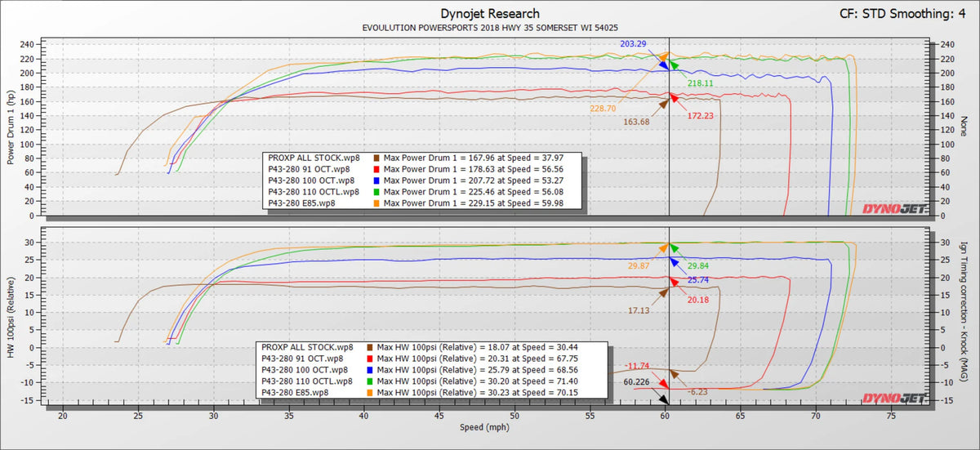The image size is (980, 450).
Task: Click the 60.226 cursor speed value
Action: coord(641,381)
